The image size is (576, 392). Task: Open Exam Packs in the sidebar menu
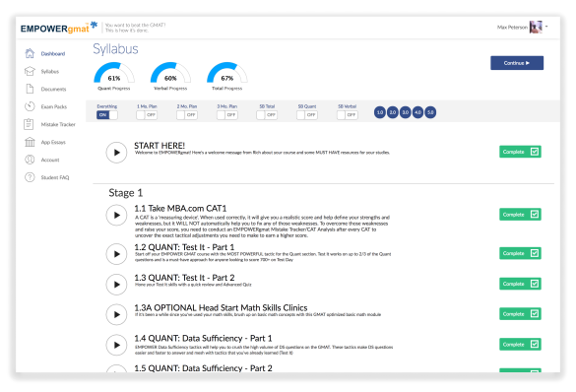tap(54, 106)
